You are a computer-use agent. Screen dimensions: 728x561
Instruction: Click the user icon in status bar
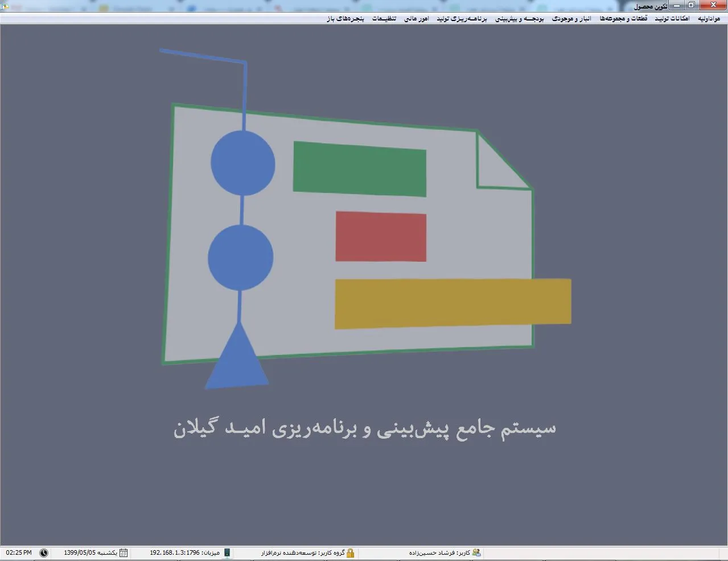(x=476, y=552)
